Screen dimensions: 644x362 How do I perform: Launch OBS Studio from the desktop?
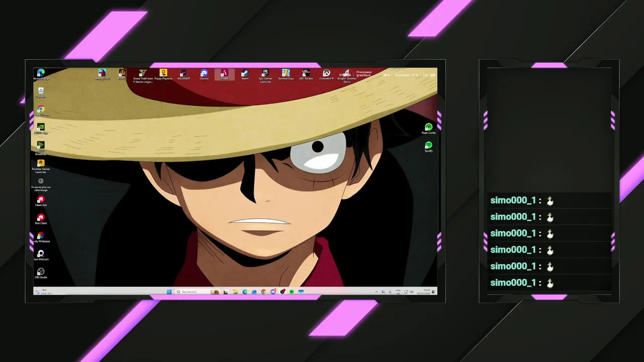(x=41, y=274)
